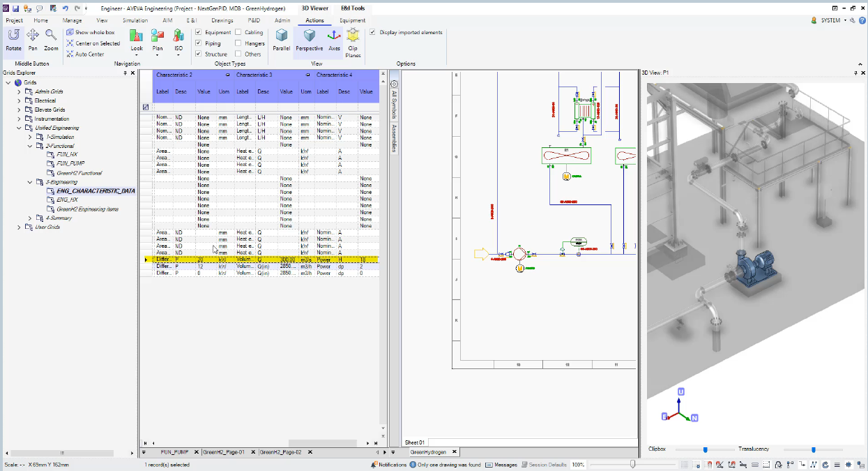Close the Grids Explorer panel
Screen dimensions: 868x471
pos(132,73)
